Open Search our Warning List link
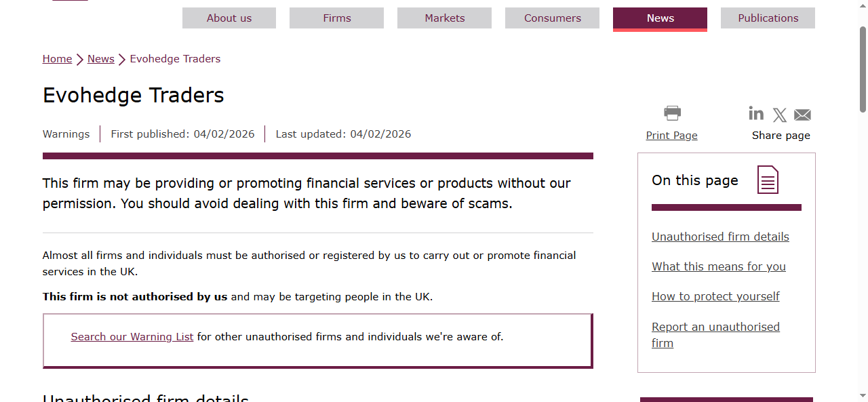 pyautogui.click(x=132, y=337)
